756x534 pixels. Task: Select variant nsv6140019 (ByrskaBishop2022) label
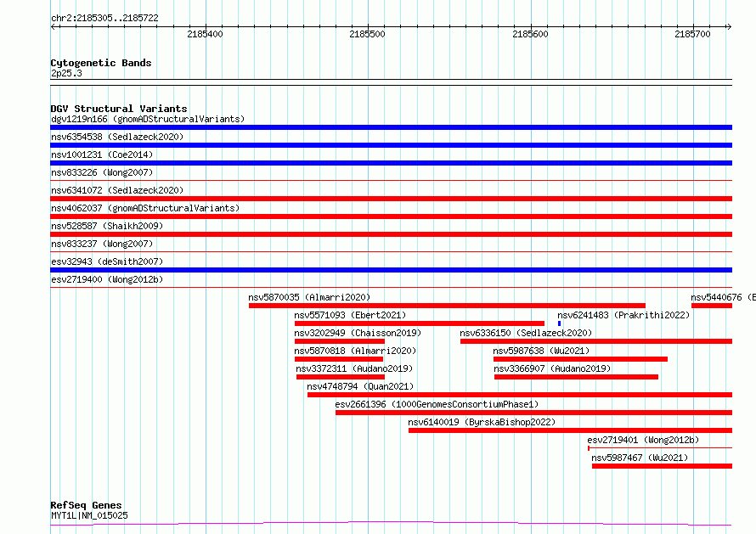tap(482, 422)
